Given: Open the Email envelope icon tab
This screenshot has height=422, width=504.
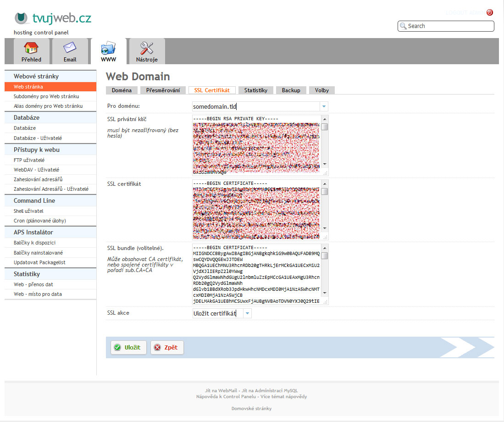Looking at the screenshot, I should pyautogui.click(x=70, y=51).
